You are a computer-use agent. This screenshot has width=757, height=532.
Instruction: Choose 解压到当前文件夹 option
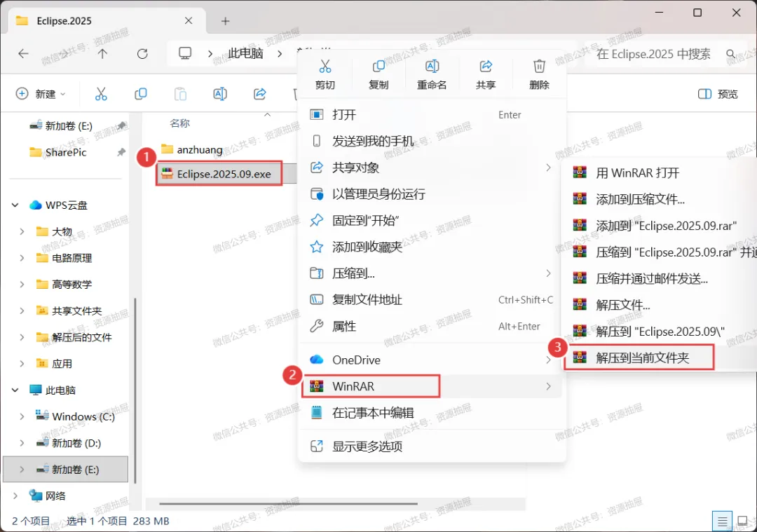pyautogui.click(x=639, y=357)
